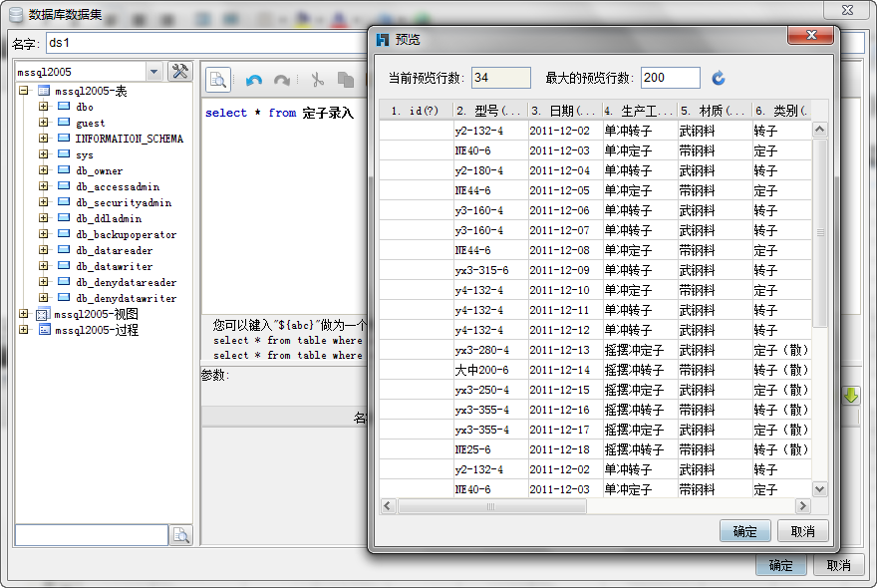Image resolution: width=877 pixels, height=588 pixels.
Task: Click the horizontal scrollbar thumb
Action: [491, 506]
